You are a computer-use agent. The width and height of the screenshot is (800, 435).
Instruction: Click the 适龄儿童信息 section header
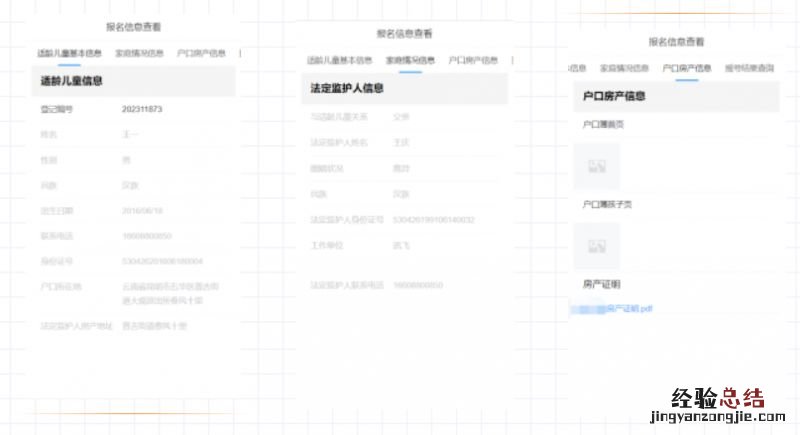point(134,81)
